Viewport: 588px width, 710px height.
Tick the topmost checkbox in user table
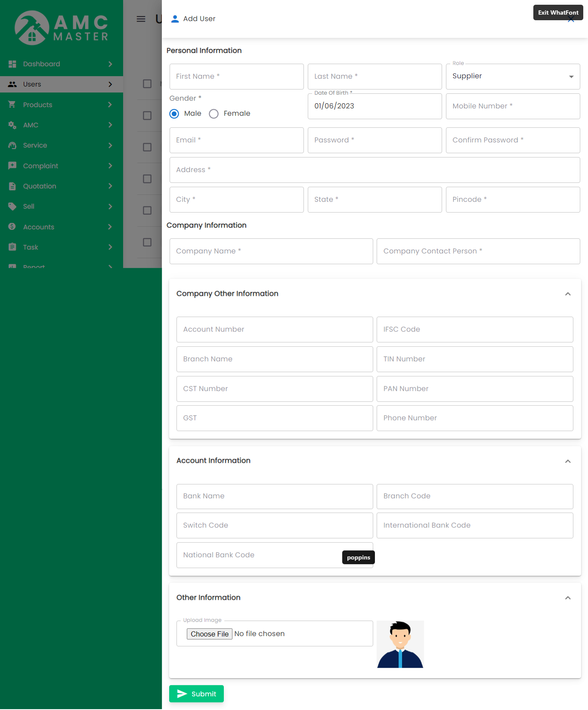click(147, 84)
